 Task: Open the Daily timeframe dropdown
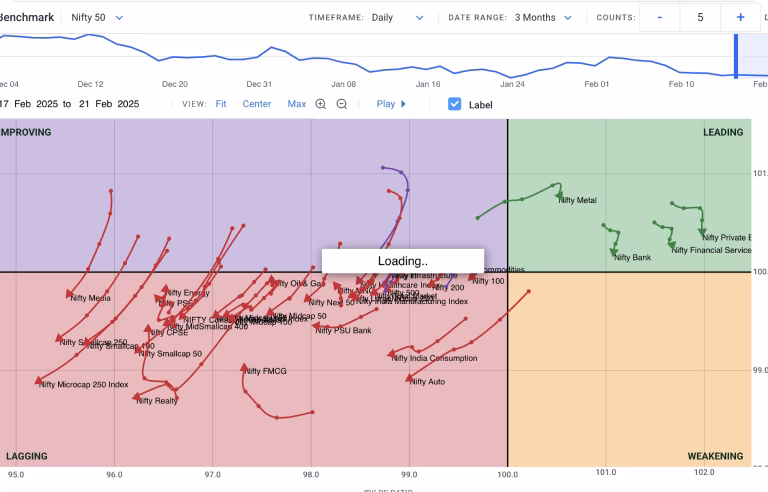click(397, 17)
